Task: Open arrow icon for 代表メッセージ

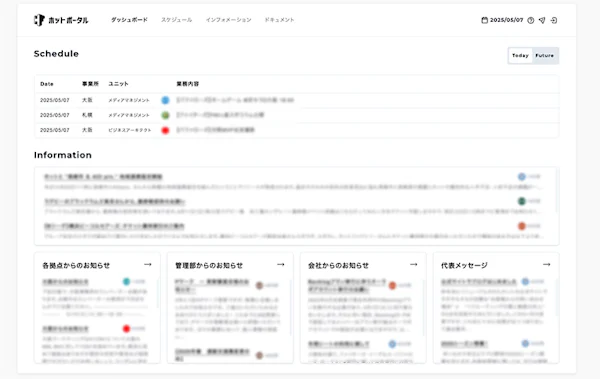Action: (547, 265)
